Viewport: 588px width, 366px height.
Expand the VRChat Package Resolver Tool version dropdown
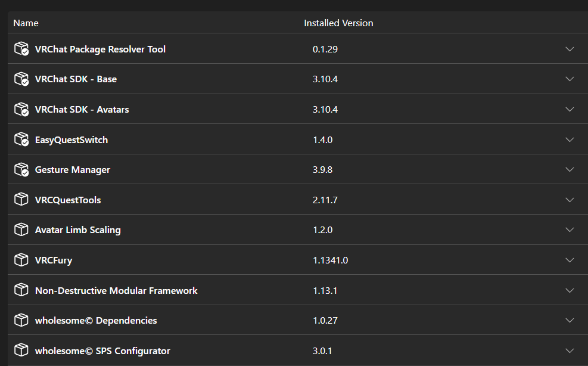pos(570,49)
